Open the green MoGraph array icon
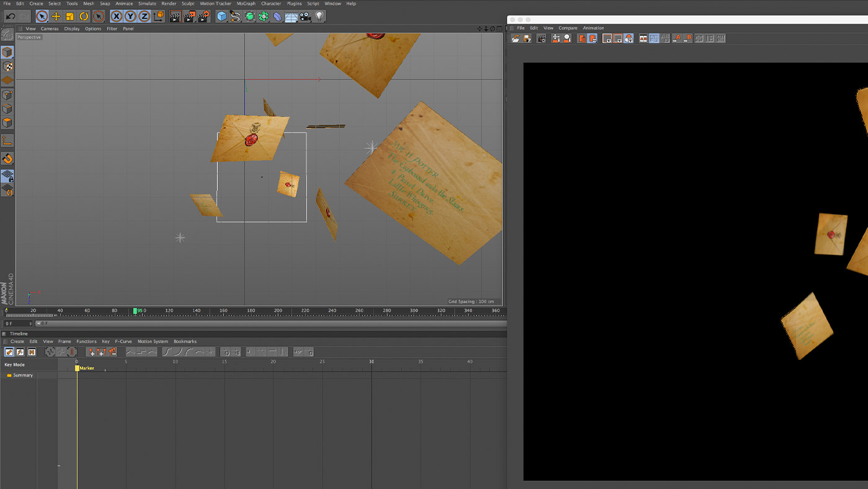This screenshot has height=489, width=868. (263, 16)
